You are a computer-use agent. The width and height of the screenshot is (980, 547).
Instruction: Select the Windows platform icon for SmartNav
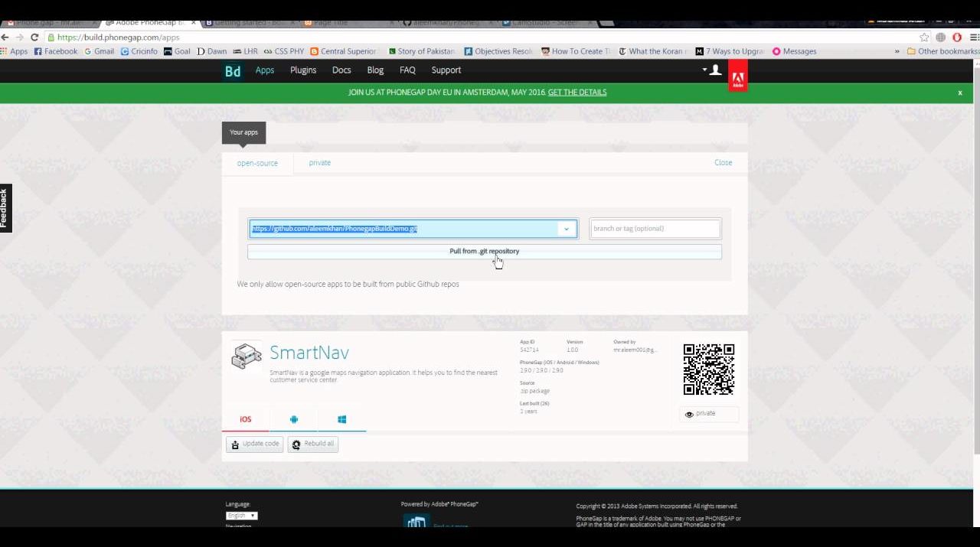point(341,419)
